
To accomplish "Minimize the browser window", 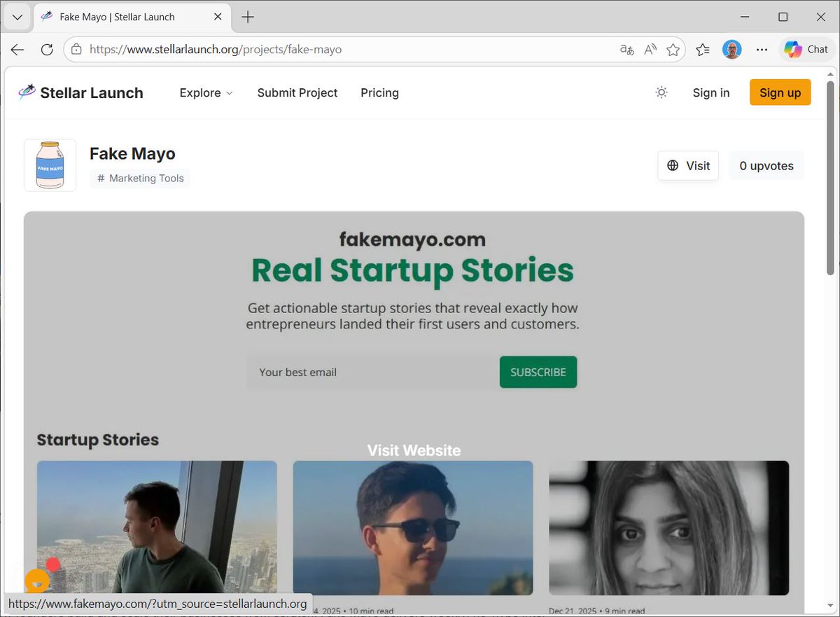I will [x=745, y=17].
